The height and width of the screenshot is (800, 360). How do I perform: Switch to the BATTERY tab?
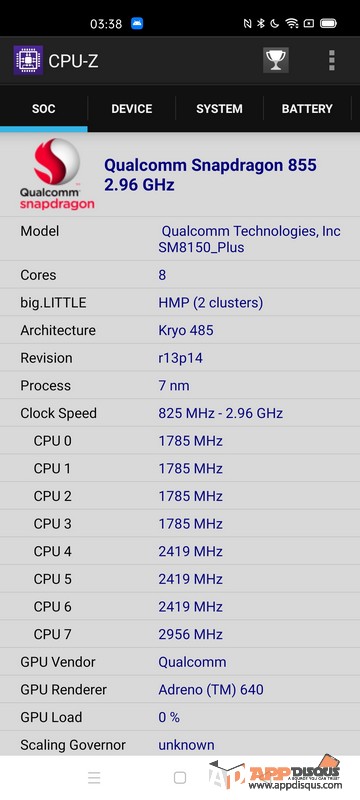[307, 109]
